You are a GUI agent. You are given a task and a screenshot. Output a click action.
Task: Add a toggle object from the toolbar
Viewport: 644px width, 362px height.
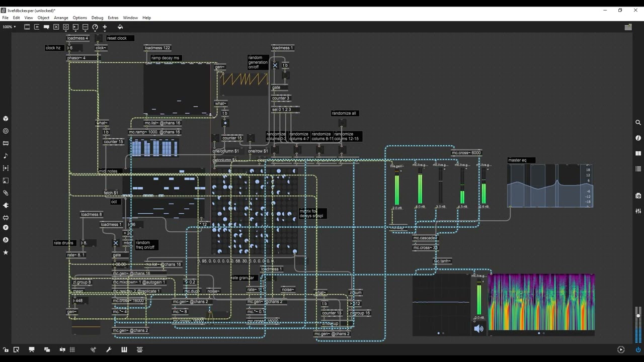[56, 27]
